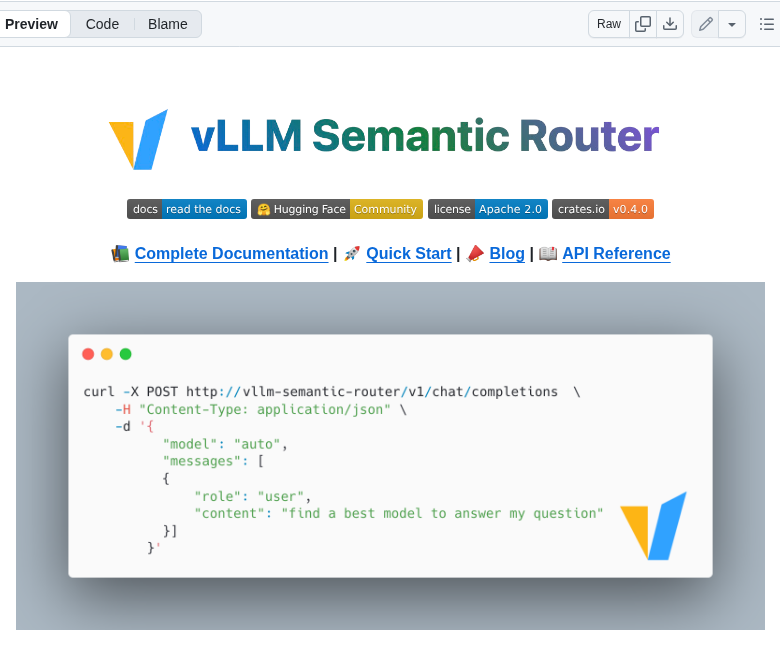Image resolution: width=780 pixels, height=659 pixels.
Task: Download the raw file icon
Action: coord(670,24)
